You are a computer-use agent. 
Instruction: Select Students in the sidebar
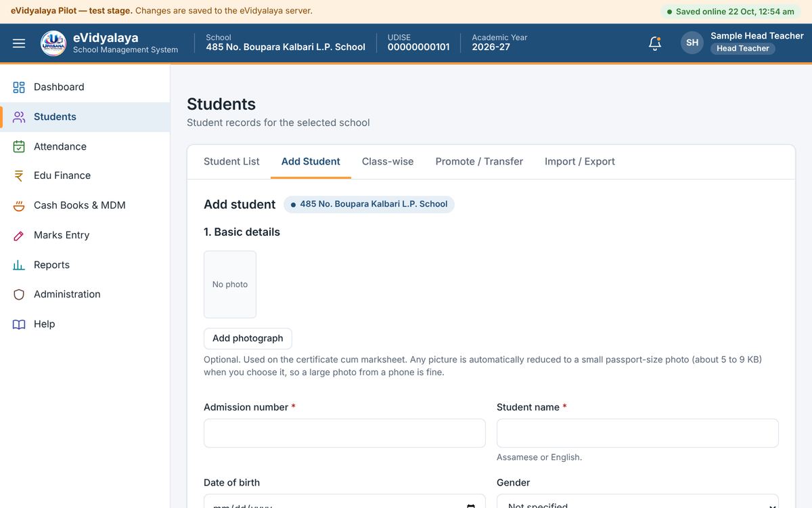tap(85, 117)
